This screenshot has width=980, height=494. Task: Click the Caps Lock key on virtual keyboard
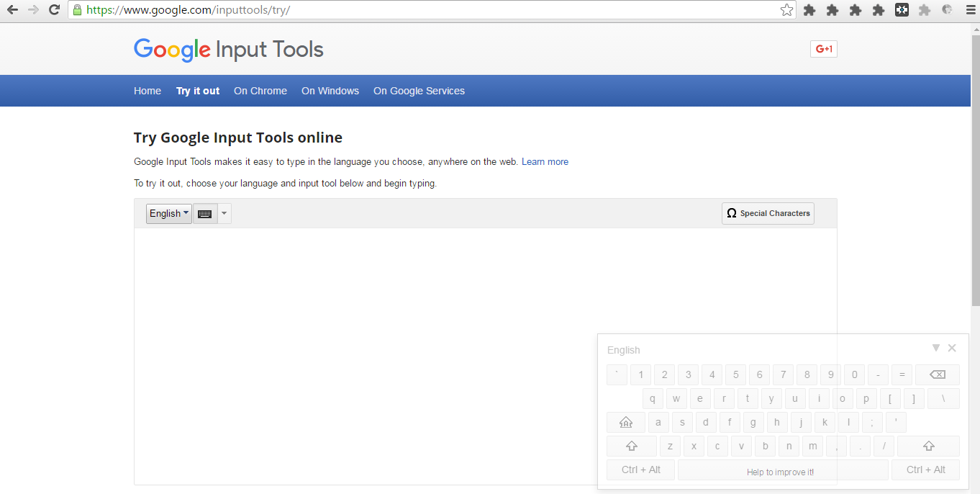click(x=625, y=422)
